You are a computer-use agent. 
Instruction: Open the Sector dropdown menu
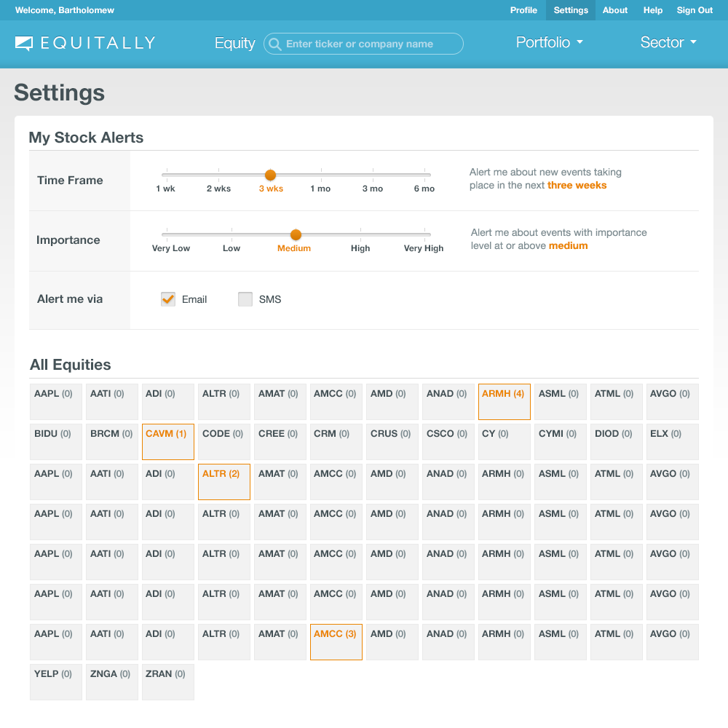[668, 43]
